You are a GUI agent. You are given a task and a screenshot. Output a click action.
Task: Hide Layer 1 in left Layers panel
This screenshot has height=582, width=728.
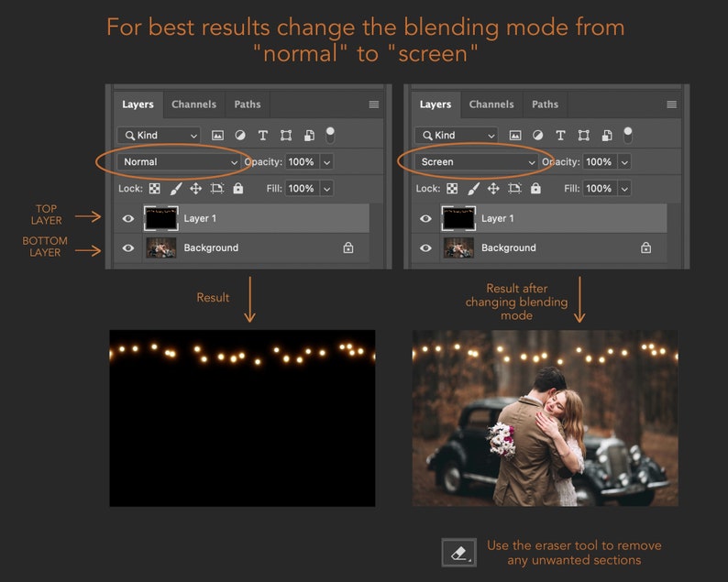tap(128, 218)
